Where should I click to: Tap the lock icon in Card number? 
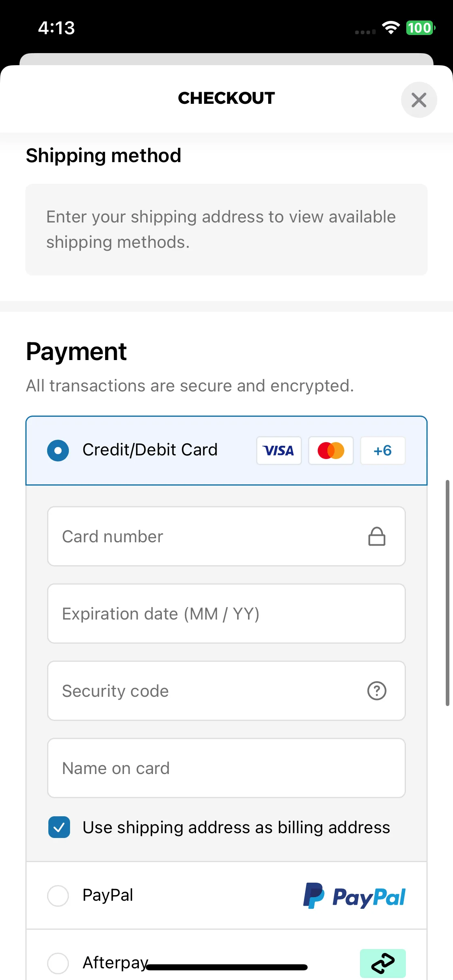(377, 536)
